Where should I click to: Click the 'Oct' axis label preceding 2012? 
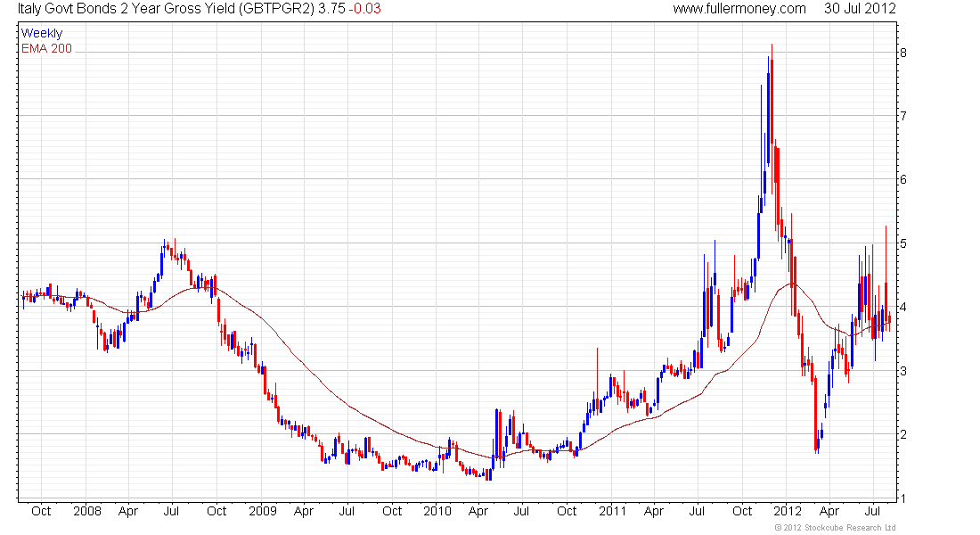click(x=742, y=511)
